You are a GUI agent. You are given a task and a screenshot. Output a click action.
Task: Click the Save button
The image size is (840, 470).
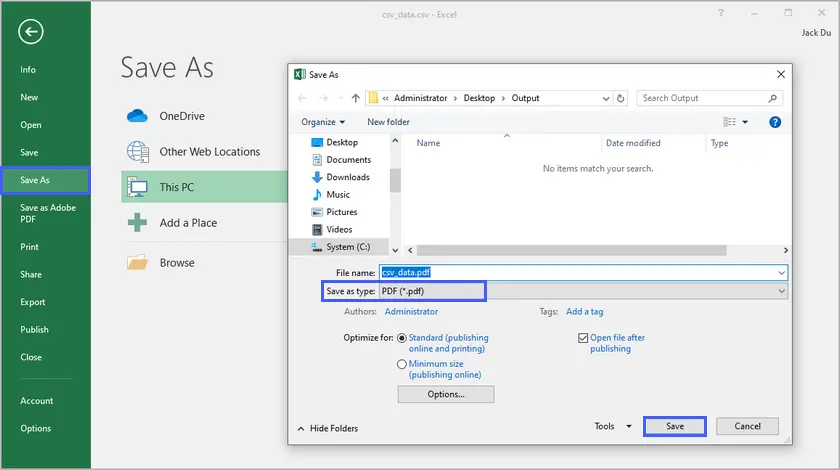click(674, 426)
